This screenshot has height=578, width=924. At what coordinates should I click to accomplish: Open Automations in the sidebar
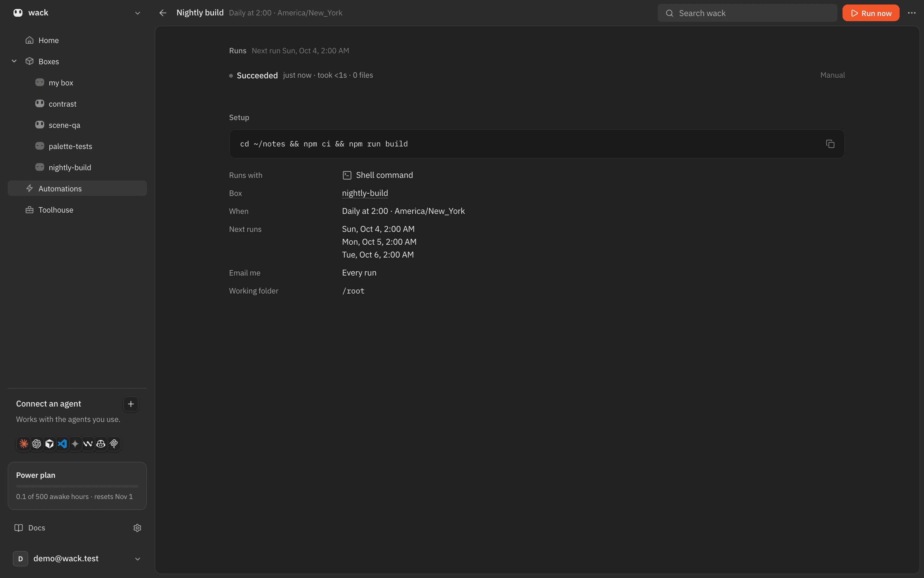[77, 188]
